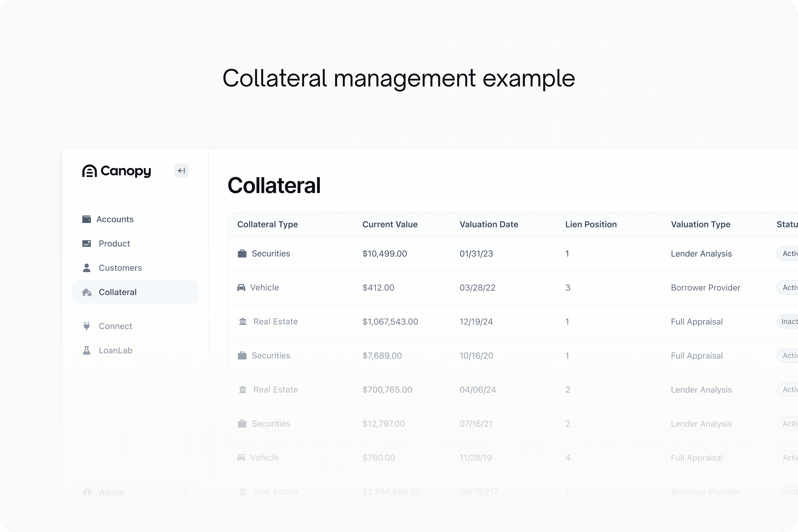Screen dimensions: 798x532
Task: Click the Real Estate bank icon in $1,067,543.00 row
Action: pos(243,322)
